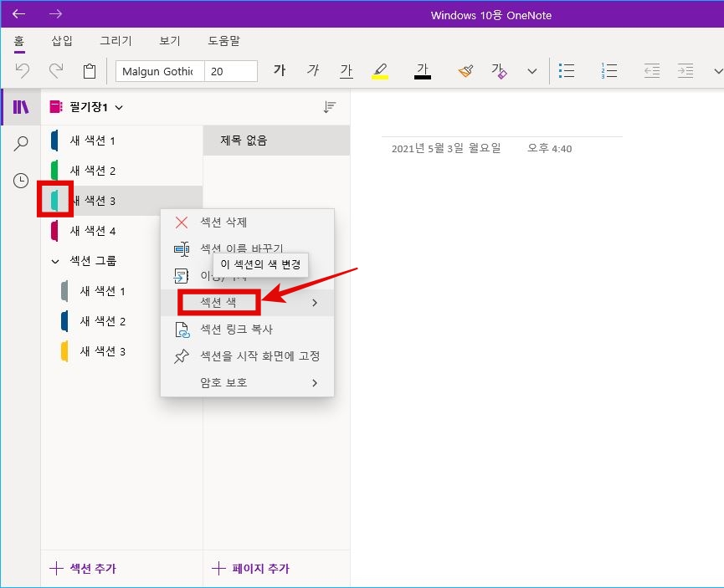Select the format painter brush
The width and height of the screenshot is (724, 588).
tap(465, 70)
